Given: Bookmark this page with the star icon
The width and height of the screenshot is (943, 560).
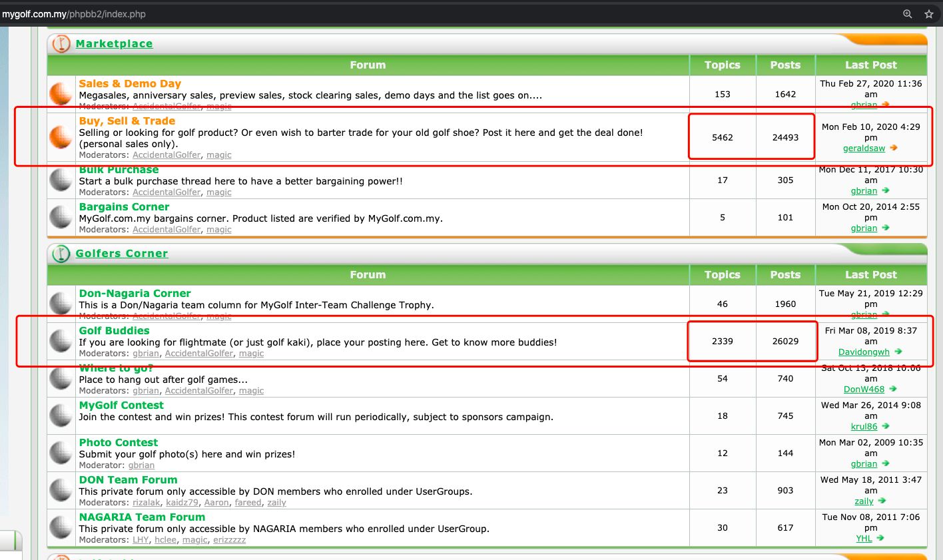Looking at the screenshot, I should 928,14.
